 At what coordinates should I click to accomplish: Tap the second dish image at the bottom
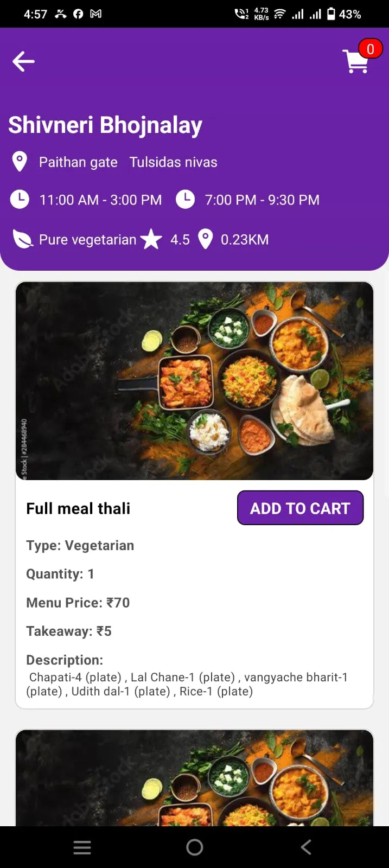coord(194,778)
